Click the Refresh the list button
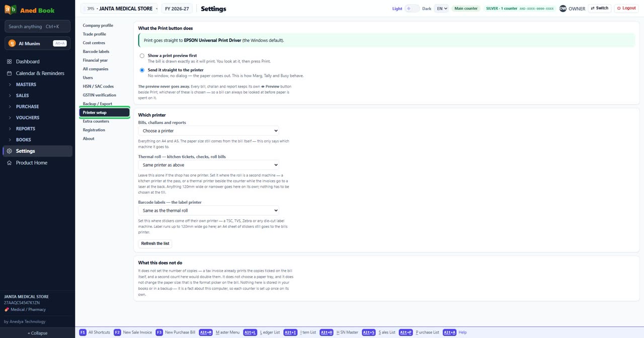644x338 pixels. pyautogui.click(x=155, y=243)
